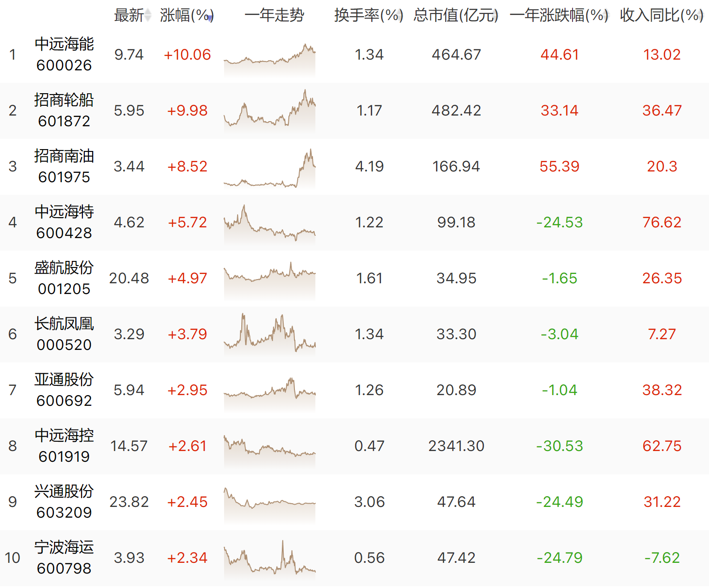Click latest price 23.82

(129, 502)
